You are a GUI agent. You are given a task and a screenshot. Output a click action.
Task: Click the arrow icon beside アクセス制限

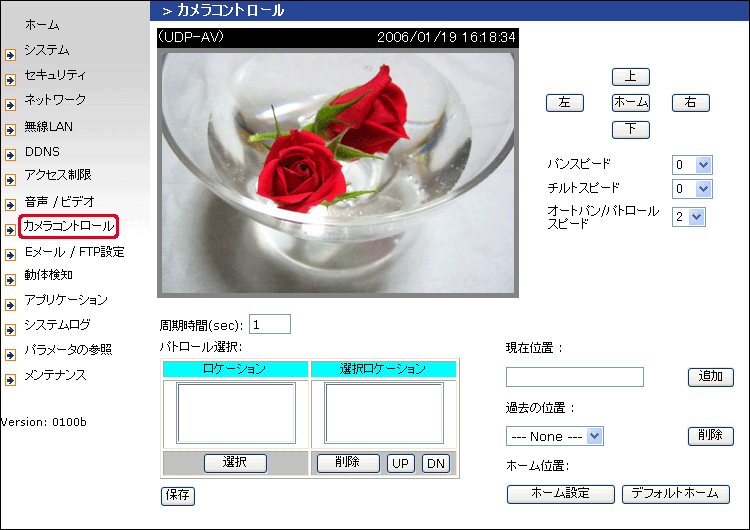11,180
